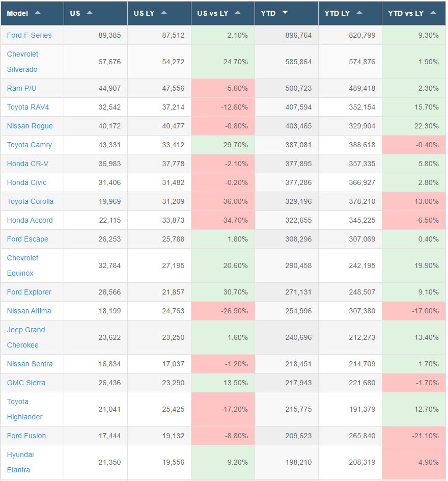Open Ford Escape link
The width and height of the screenshot is (448, 481).
[27, 239]
